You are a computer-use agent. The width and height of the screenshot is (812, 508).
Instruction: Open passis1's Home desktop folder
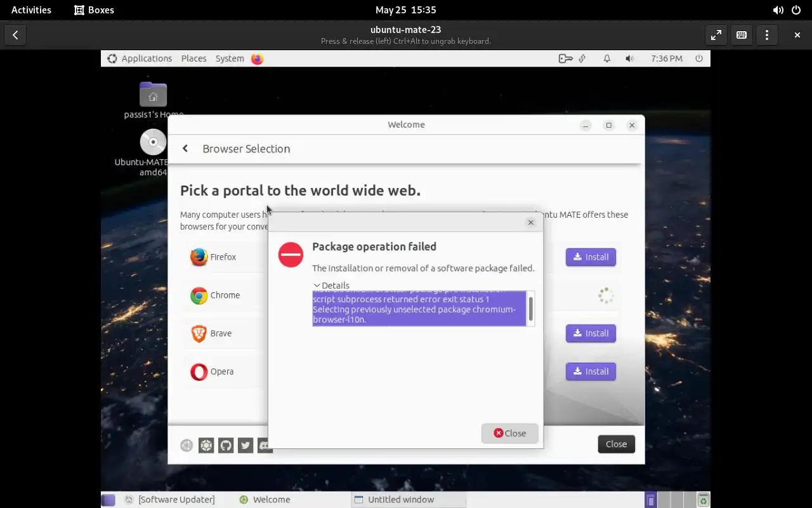(x=153, y=100)
